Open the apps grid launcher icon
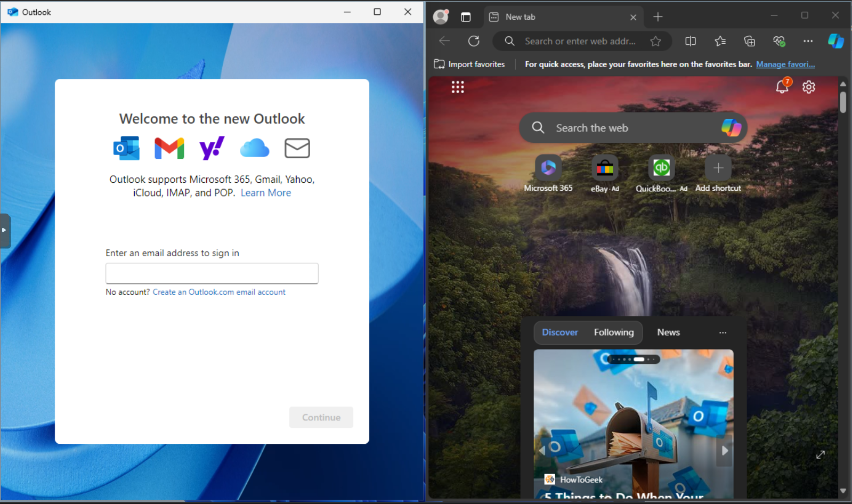 tap(458, 87)
